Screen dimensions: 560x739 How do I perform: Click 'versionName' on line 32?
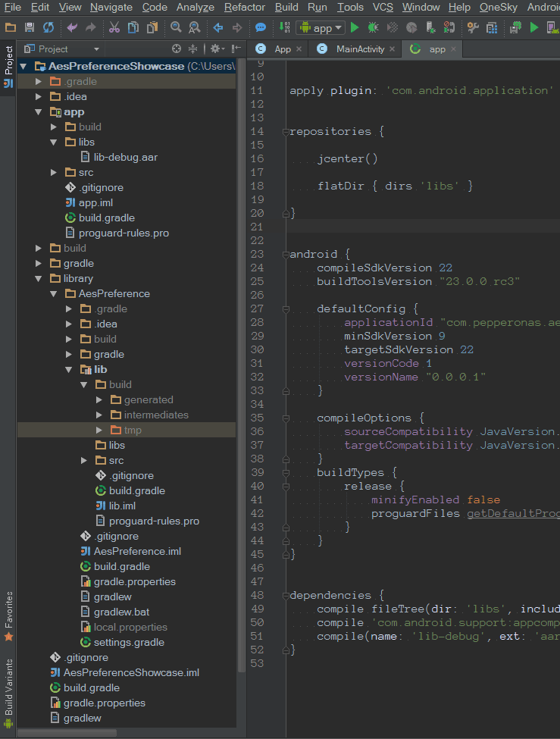click(381, 377)
